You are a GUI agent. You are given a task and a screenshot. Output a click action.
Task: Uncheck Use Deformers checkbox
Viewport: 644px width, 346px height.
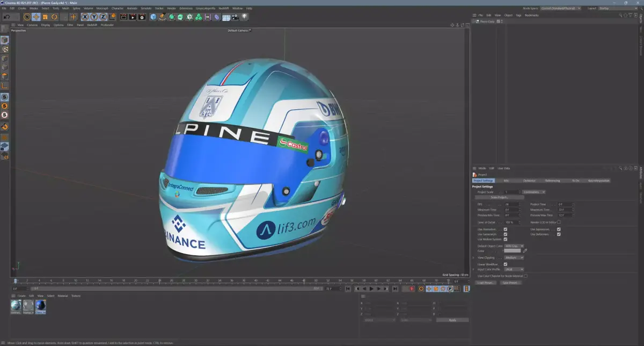(x=559, y=234)
